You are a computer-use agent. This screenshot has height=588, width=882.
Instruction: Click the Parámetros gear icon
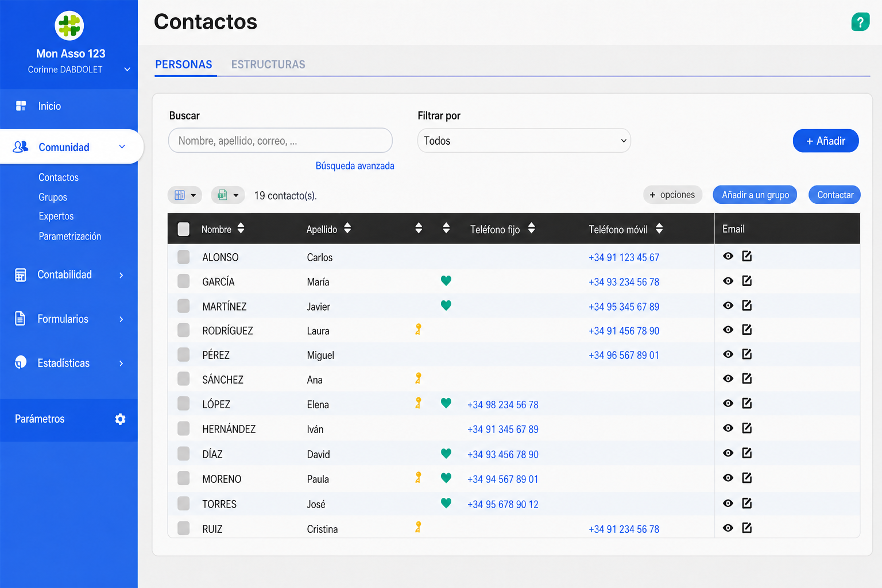[x=120, y=419]
